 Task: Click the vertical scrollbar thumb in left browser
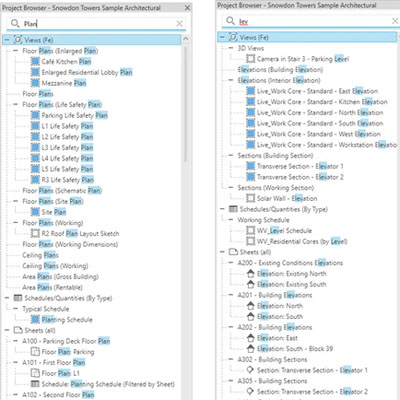(186, 104)
